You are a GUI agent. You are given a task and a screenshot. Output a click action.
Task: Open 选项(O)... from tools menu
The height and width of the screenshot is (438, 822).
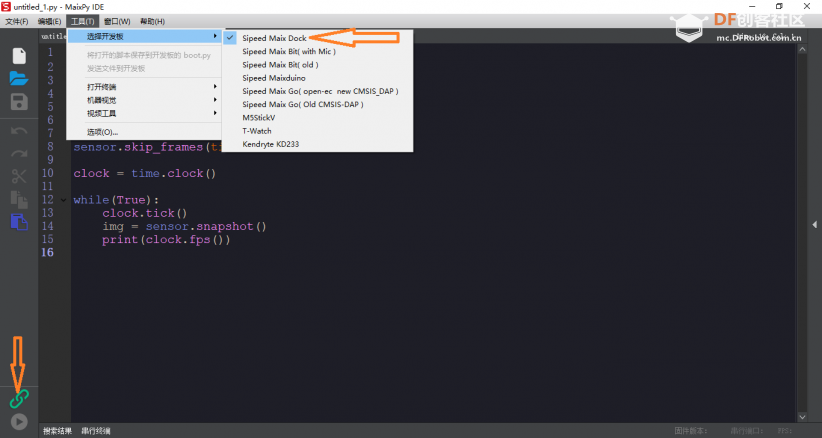tap(145, 132)
